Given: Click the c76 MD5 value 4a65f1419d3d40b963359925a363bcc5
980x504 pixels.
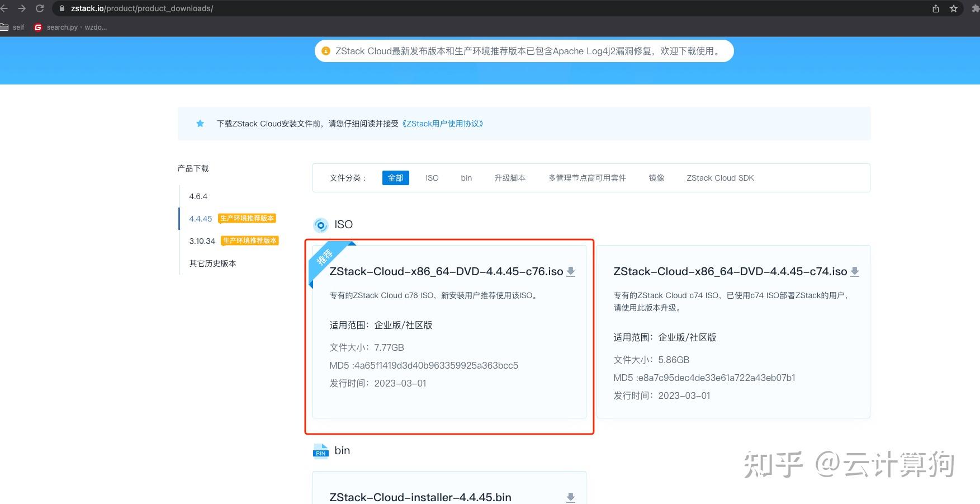Looking at the screenshot, I should point(436,365).
